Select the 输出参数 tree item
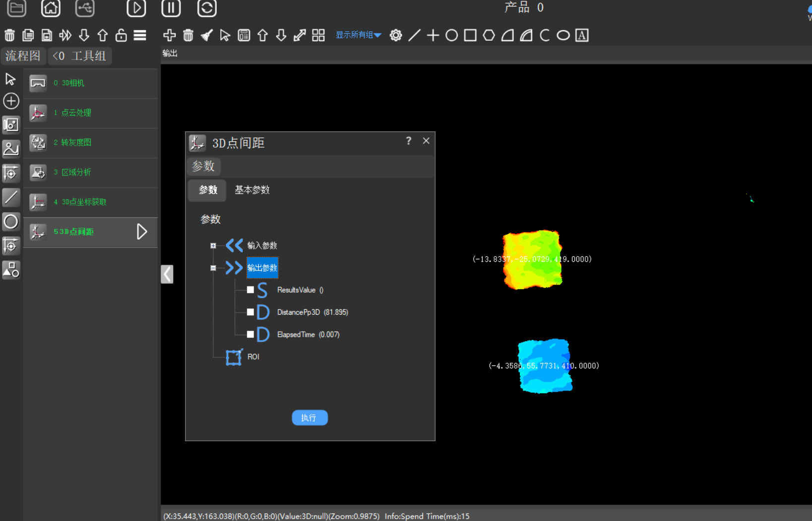This screenshot has height=521, width=812. point(262,268)
